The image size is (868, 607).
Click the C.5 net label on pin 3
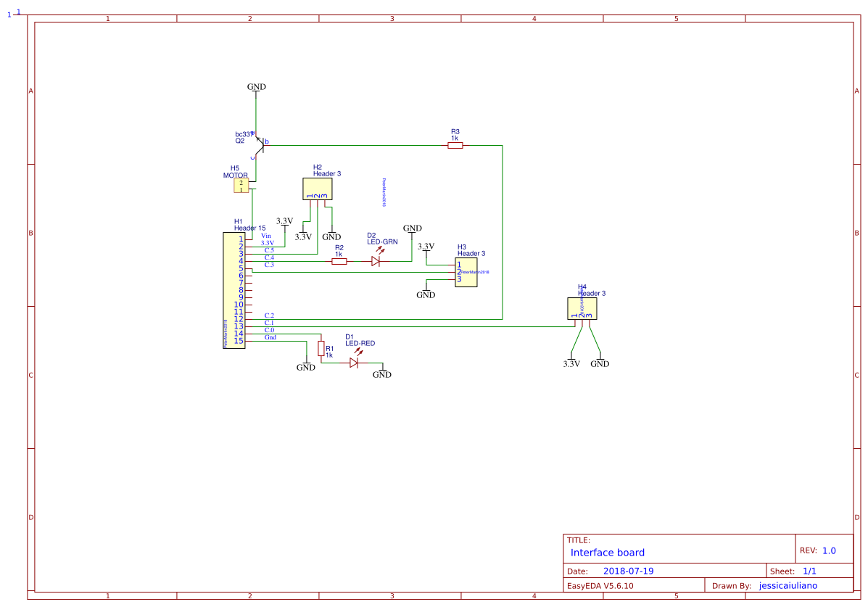tap(268, 249)
